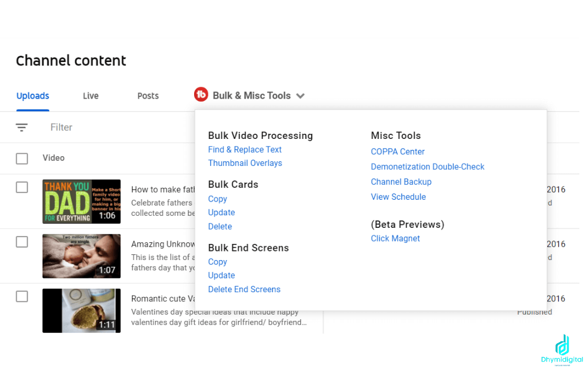Open Thumbnail Overlays bulk tool

pyautogui.click(x=245, y=163)
